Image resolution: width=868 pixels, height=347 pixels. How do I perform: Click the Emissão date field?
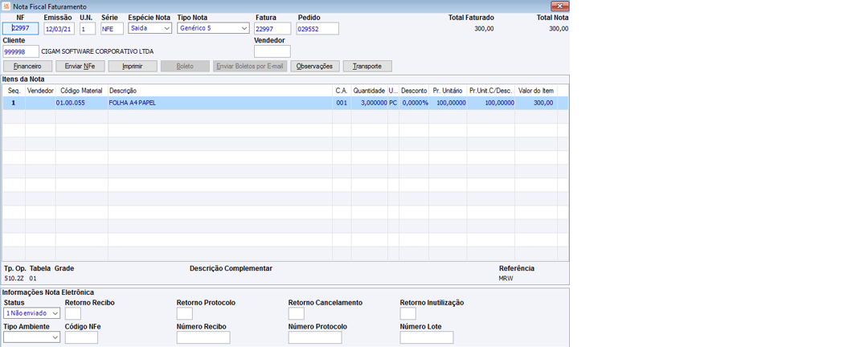[x=59, y=29]
